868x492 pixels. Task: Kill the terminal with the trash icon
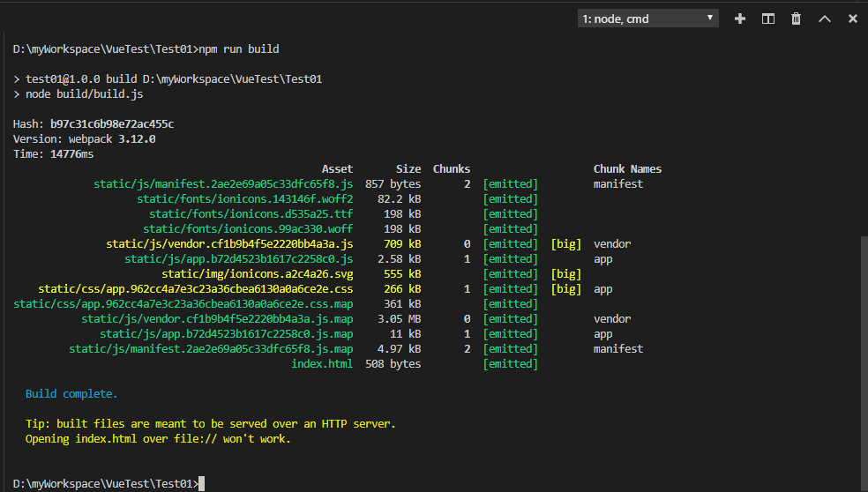tap(796, 19)
